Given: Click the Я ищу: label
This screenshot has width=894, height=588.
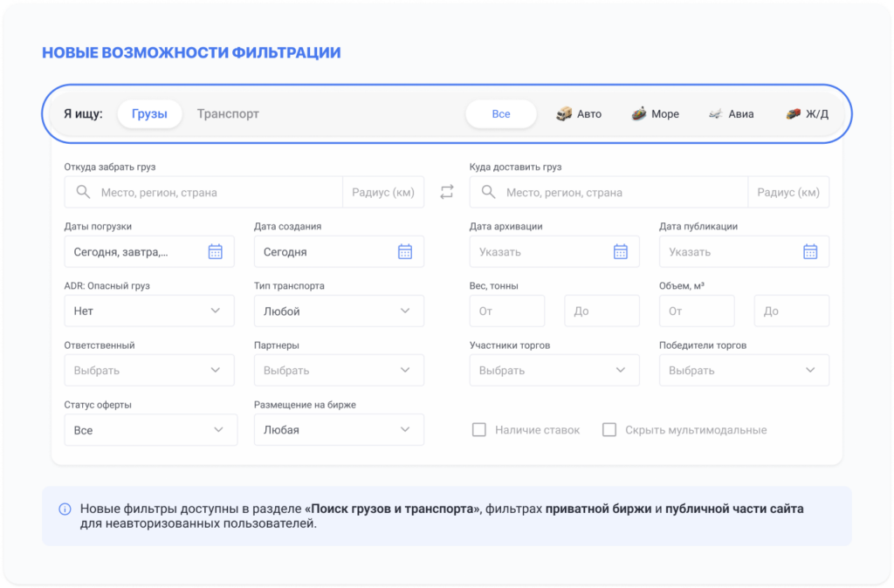Looking at the screenshot, I should point(83,113).
